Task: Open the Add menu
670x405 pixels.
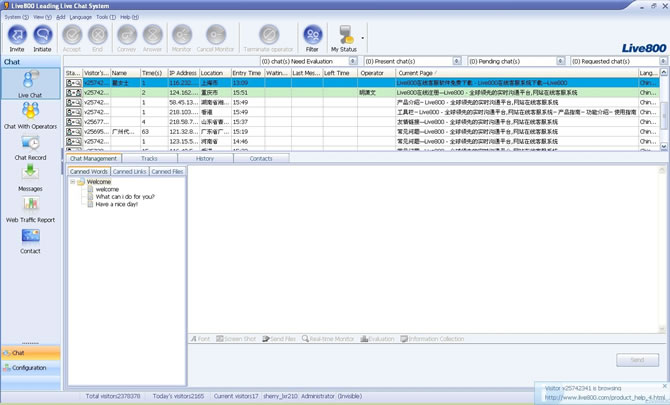Action: [x=61, y=17]
